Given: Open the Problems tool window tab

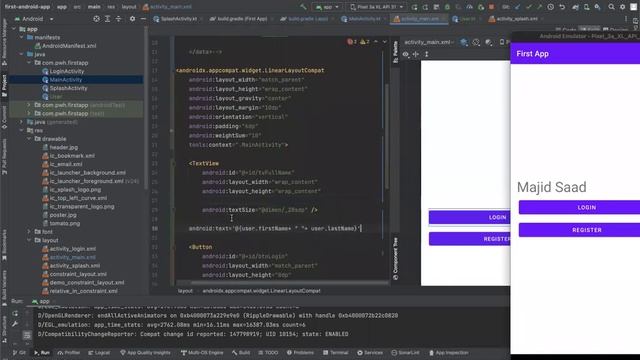Looking at the screenshot, I should (x=300, y=353).
